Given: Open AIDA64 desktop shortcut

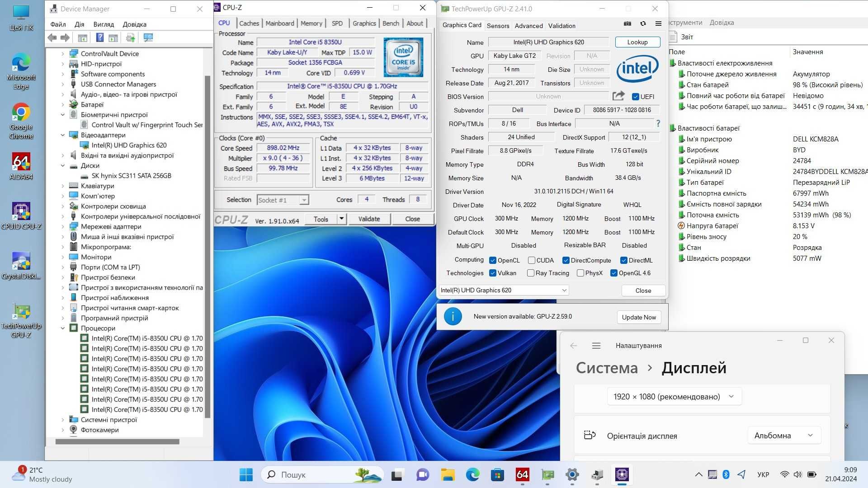Looking at the screenshot, I should (21, 166).
